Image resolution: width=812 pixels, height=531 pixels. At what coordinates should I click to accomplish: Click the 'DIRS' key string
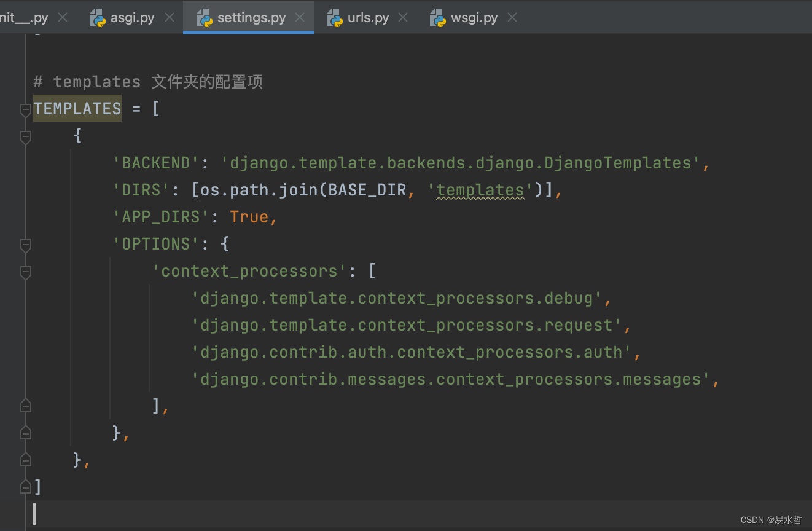pyautogui.click(x=141, y=190)
